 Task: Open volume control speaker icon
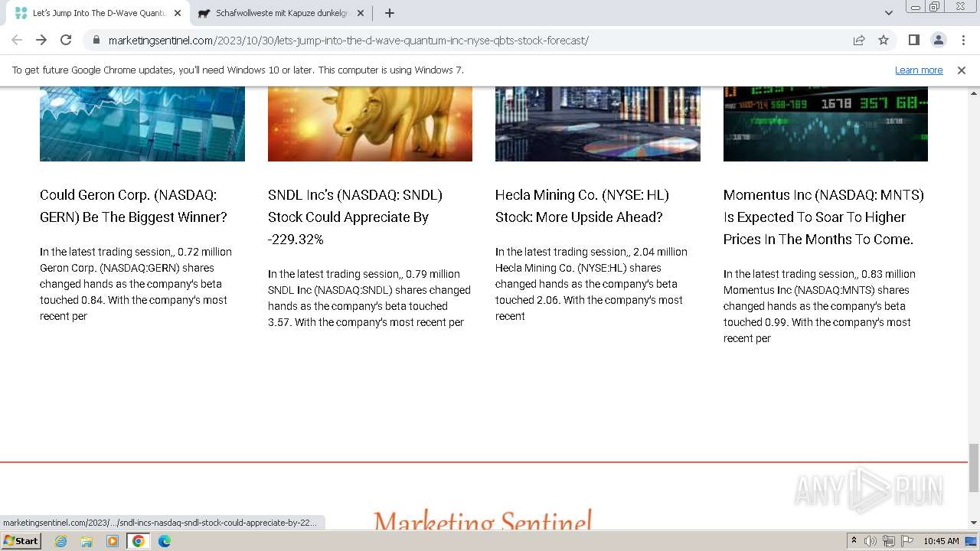tap(871, 541)
